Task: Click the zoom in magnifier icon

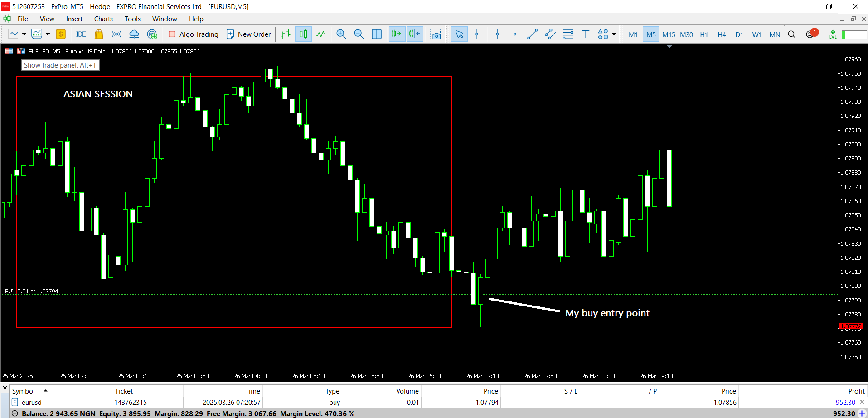Action: pos(341,34)
